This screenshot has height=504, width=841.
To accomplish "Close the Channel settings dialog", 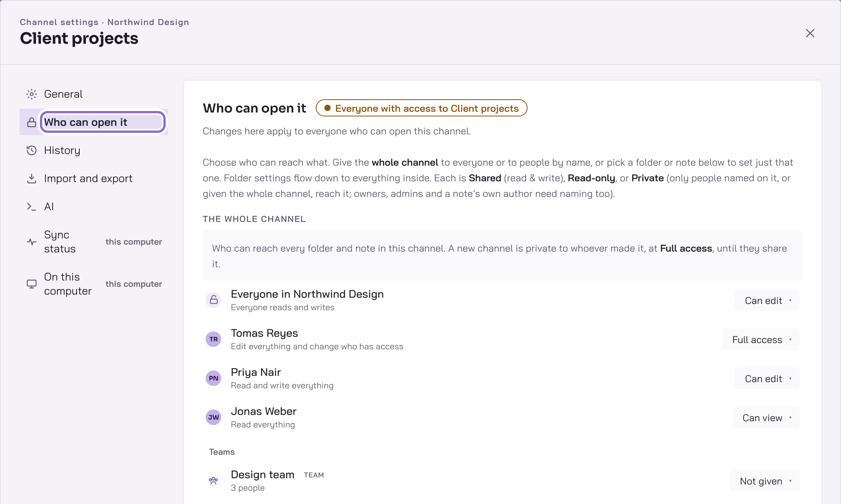I will [810, 33].
